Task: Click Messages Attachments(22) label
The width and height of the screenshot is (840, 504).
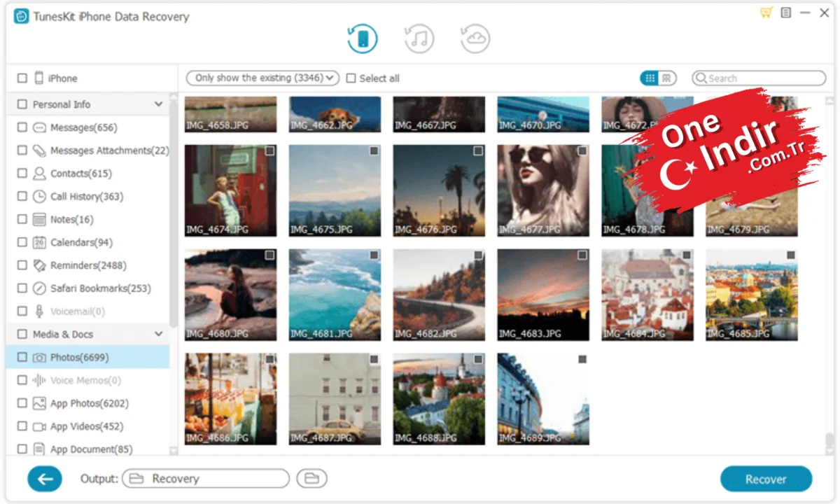Action: [x=110, y=150]
